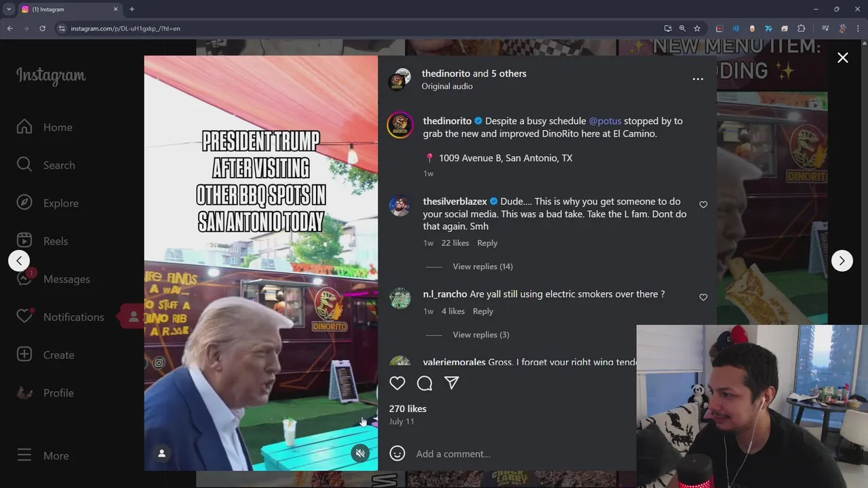868x488 pixels.
Task: Like thesilverblazex's comment
Action: (x=703, y=205)
